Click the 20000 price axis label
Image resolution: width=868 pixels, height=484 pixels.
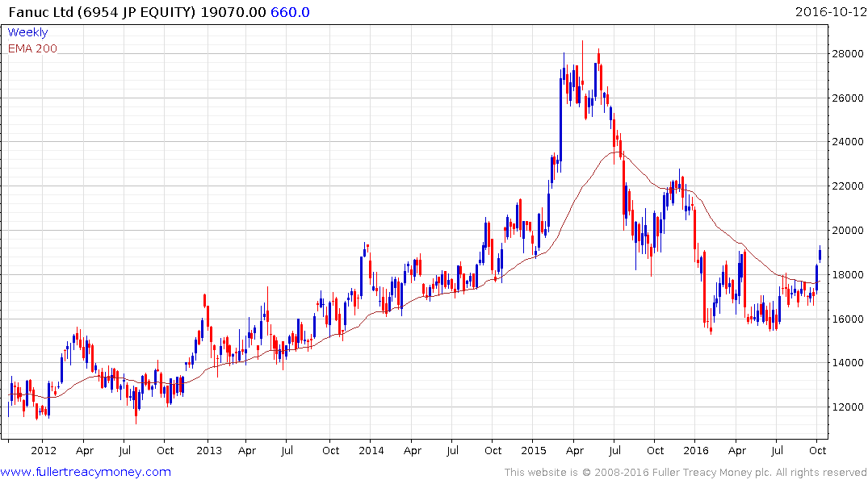coord(848,231)
